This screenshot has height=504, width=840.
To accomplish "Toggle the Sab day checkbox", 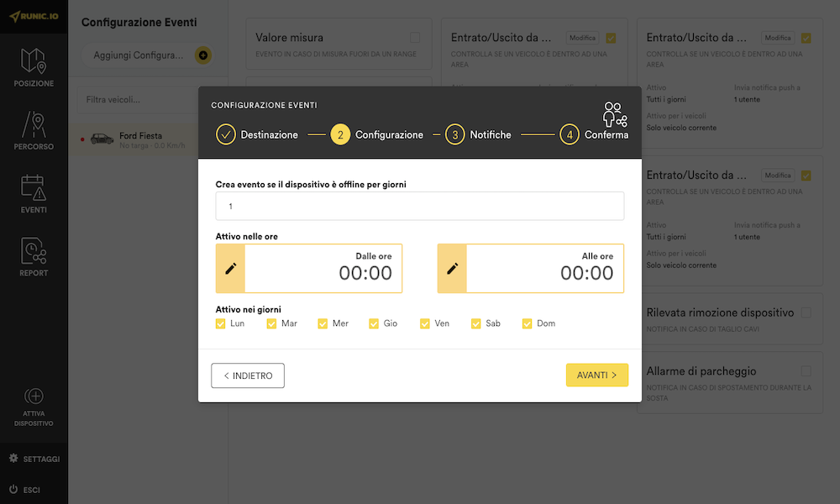I will pos(476,323).
